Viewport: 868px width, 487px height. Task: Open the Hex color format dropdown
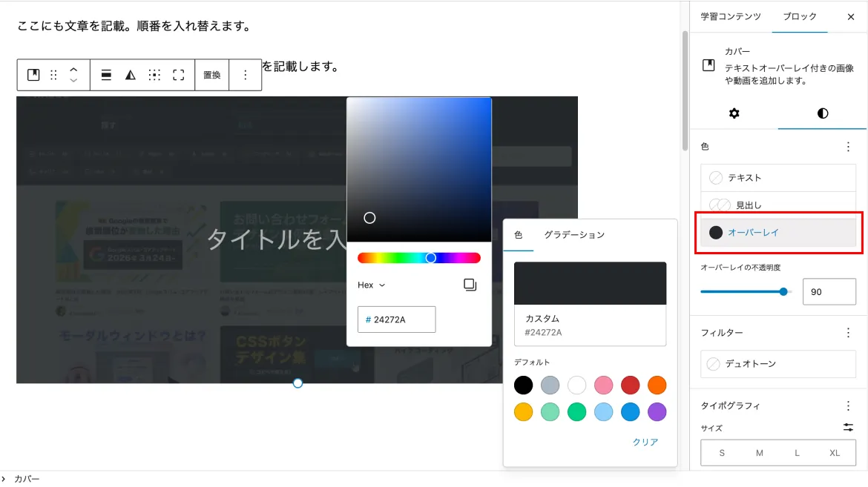click(372, 285)
